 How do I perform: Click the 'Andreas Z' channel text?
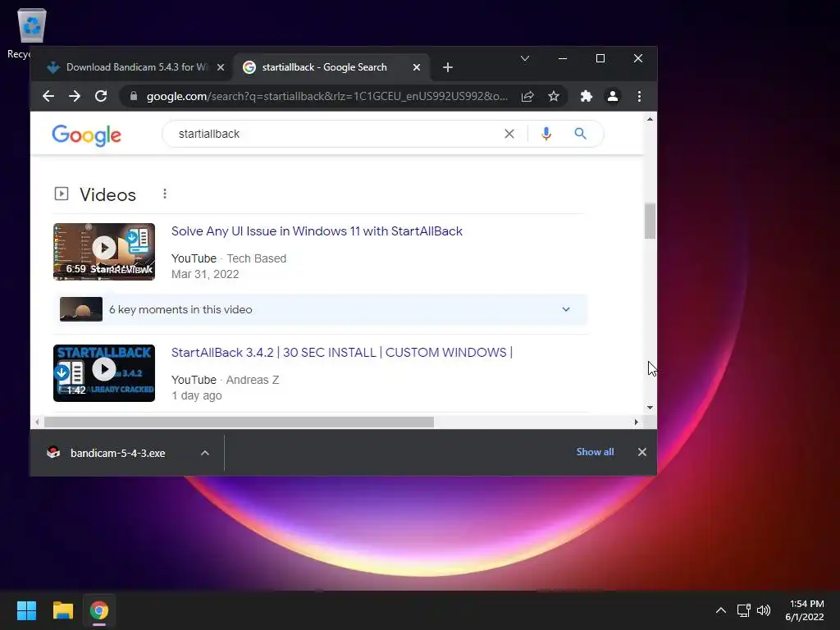click(253, 380)
